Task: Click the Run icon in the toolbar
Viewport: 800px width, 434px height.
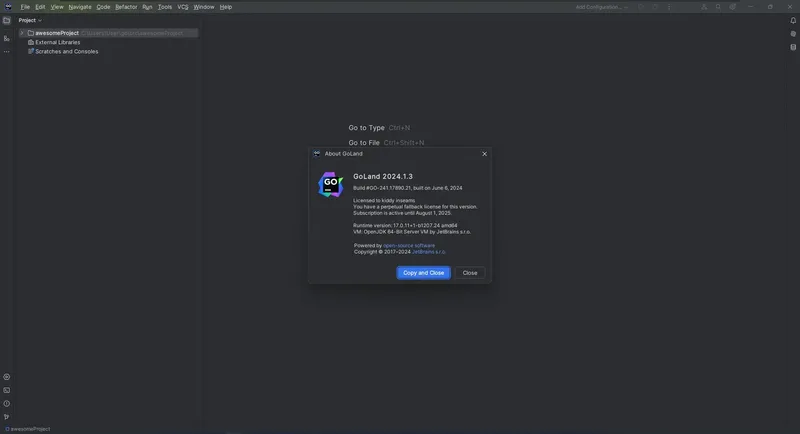Action: coord(641,7)
